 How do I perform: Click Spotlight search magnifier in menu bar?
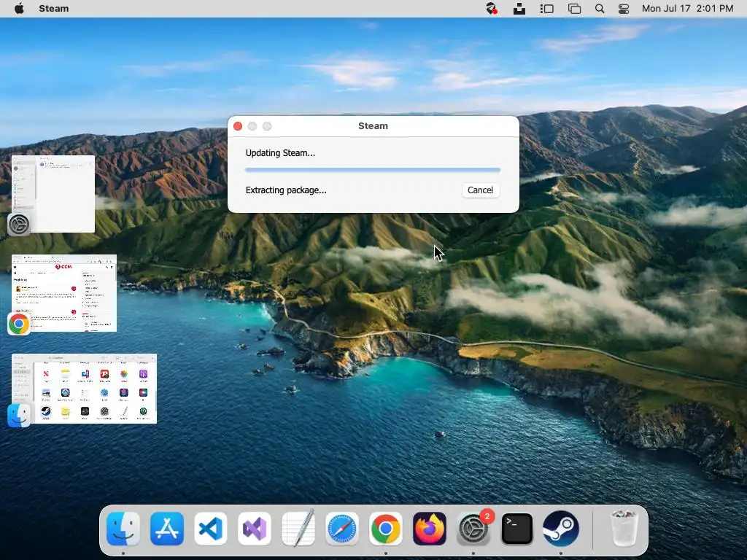click(600, 9)
